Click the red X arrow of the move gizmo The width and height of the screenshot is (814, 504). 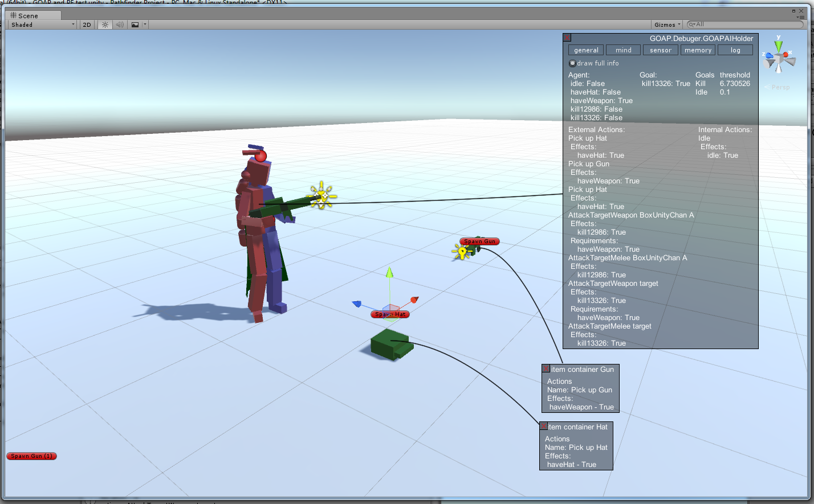[414, 300]
